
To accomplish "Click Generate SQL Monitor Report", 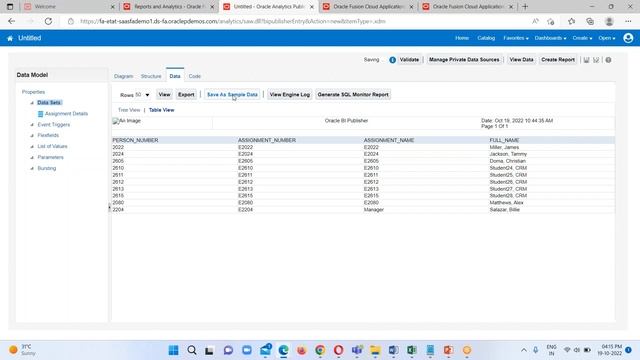I will [353, 95].
